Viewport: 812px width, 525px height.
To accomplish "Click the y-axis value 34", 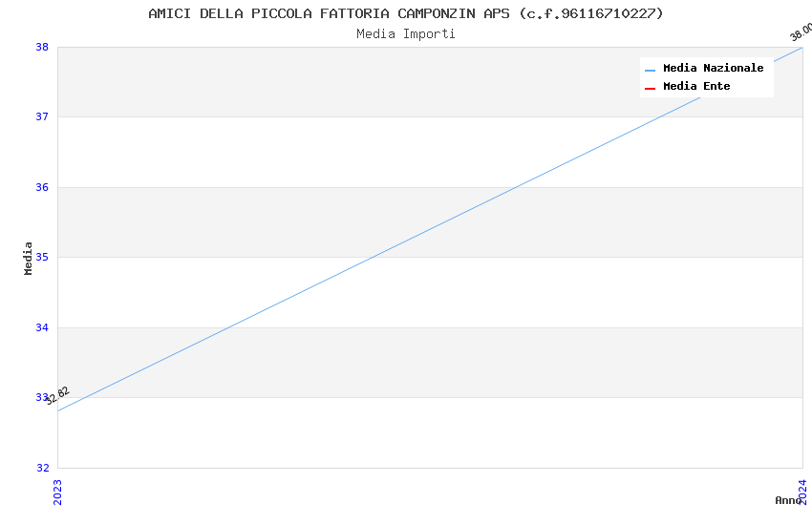I will (42, 327).
